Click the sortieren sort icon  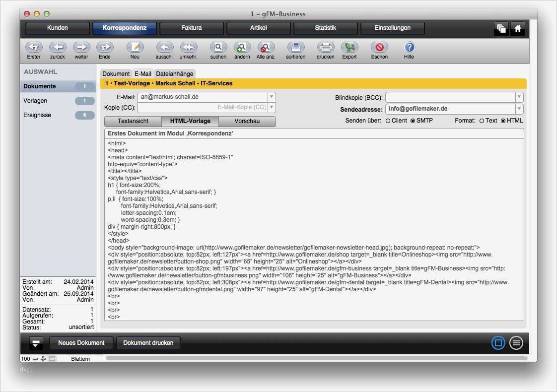pyautogui.click(x=295, y=47)
